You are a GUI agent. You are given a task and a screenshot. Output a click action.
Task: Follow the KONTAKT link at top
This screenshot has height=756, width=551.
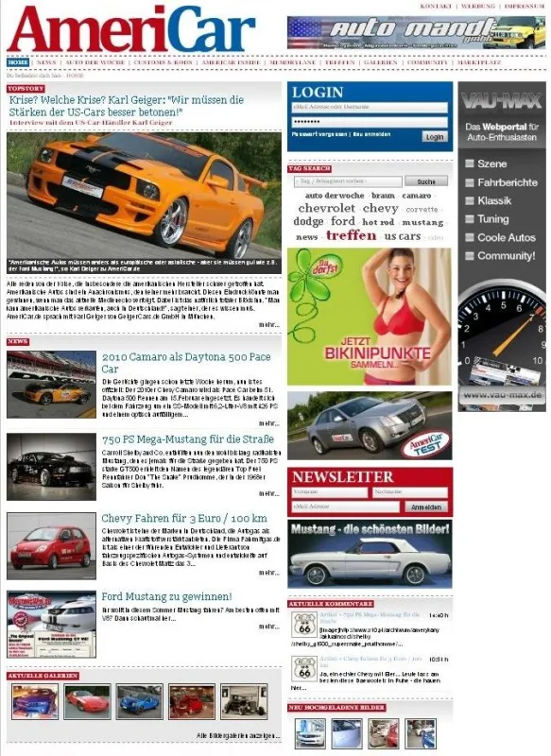pyautogui.click(x=436, y=7)
